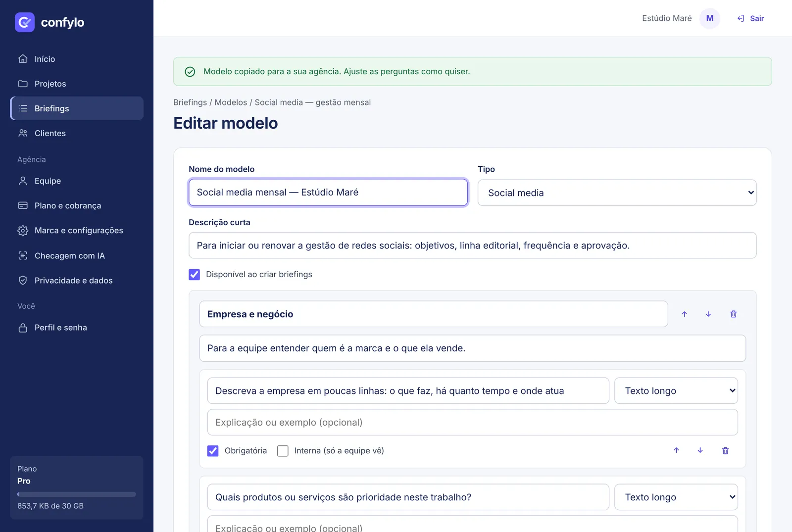Screen dimensions: 792x532
Task: Click the Projetos folder icon
Action: [23, 84]
